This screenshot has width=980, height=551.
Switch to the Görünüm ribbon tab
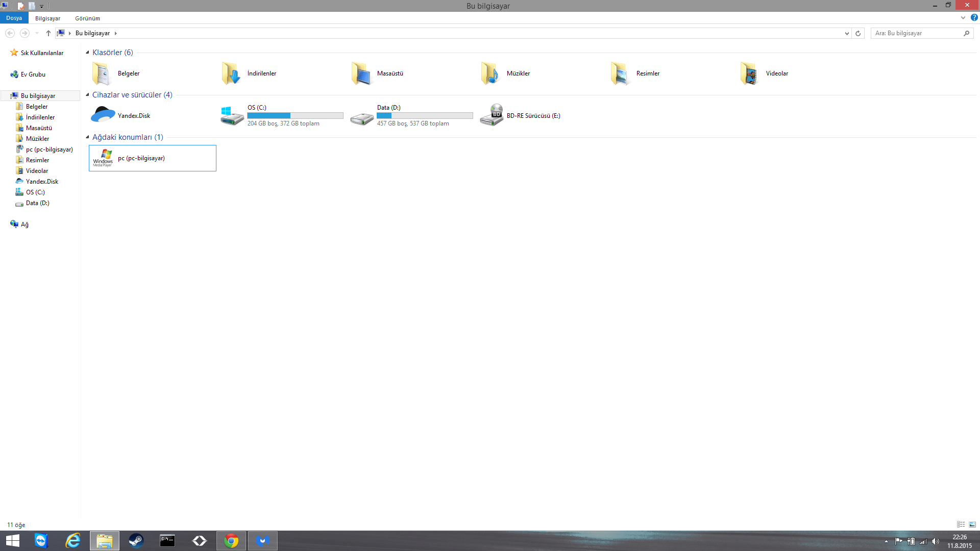(x=87, y=18)
